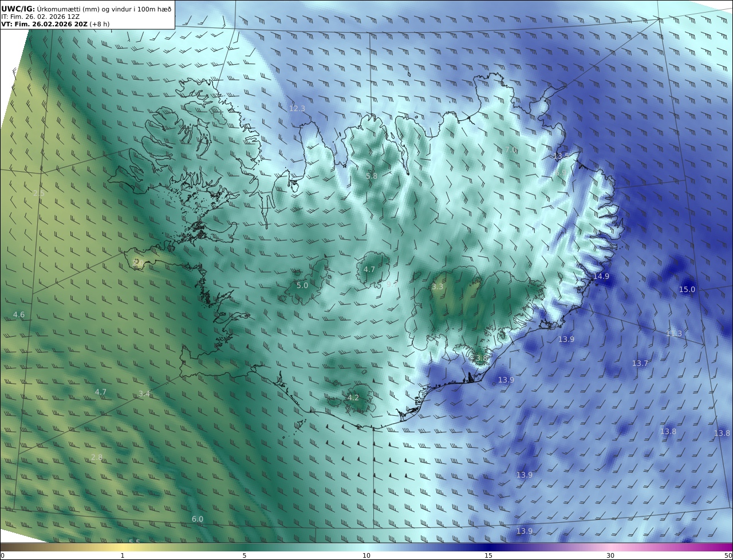Click the 2.5 value label over the western ocean

click(38, 193)
